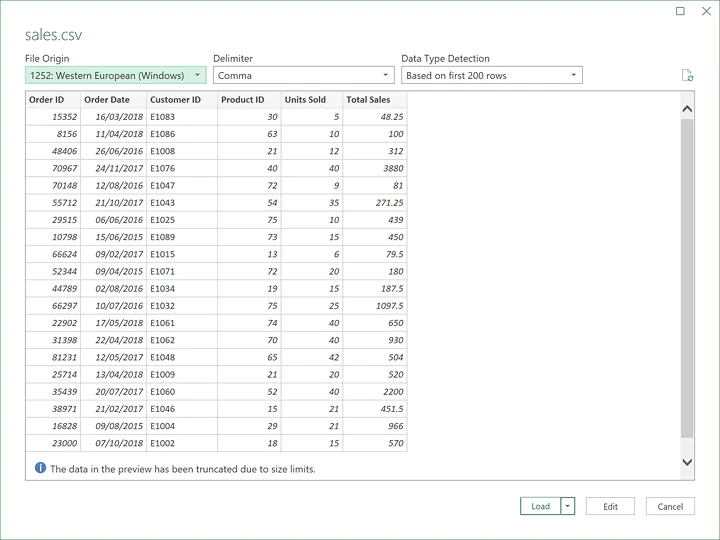Select the Product ID column header
The width and height of the screenshot is (720, 540).
pyautogui.click(x=249, y=100)
